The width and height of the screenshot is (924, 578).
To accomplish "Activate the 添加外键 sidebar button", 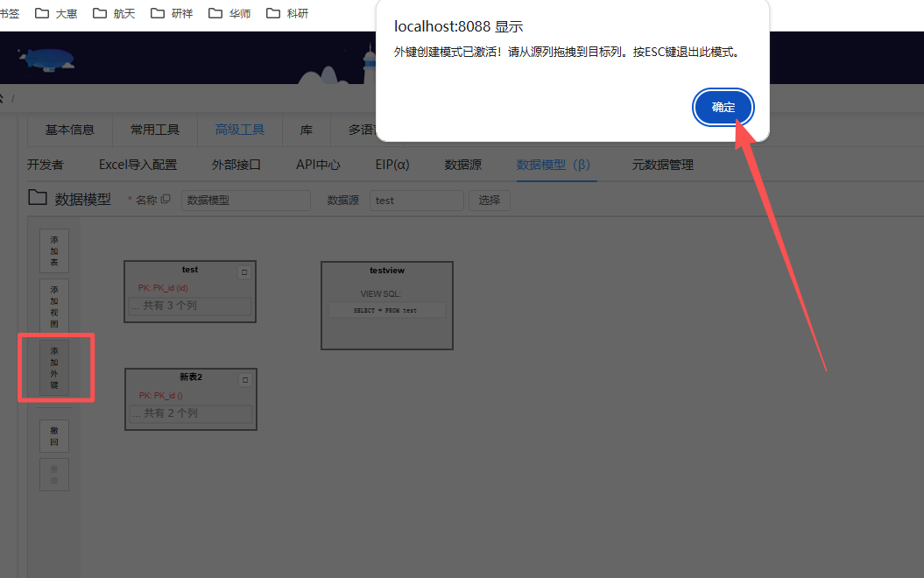I will coord(54,368).
